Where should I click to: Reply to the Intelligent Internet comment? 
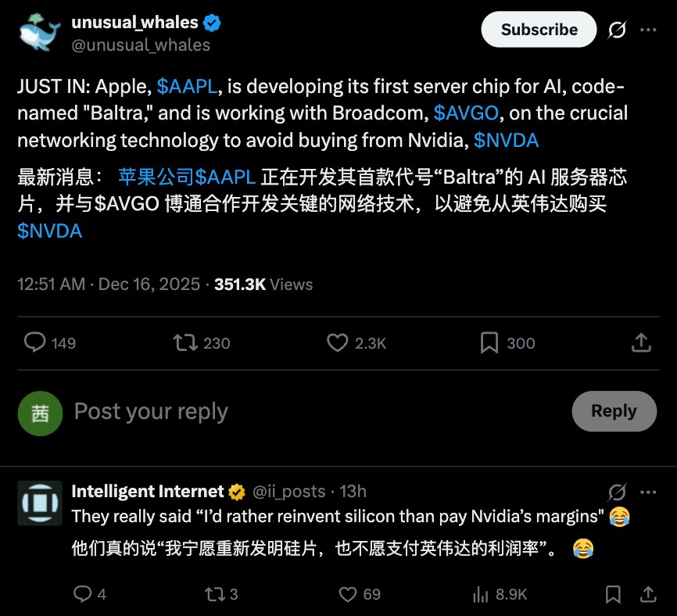[83, 594]
